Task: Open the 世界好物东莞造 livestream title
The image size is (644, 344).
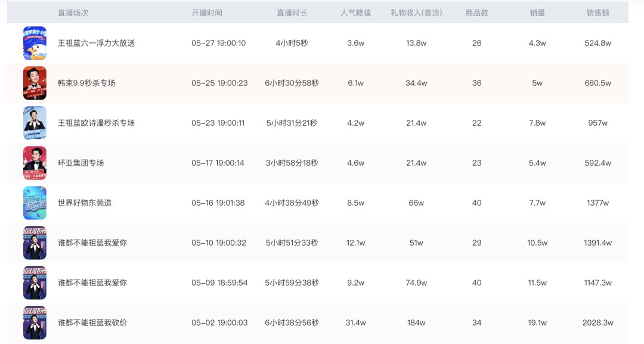Action: (85, 203)
